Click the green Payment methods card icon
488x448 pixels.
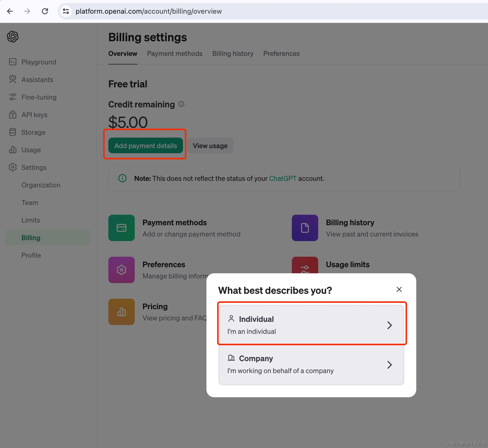pyautogui.click(x=122, y=228)
